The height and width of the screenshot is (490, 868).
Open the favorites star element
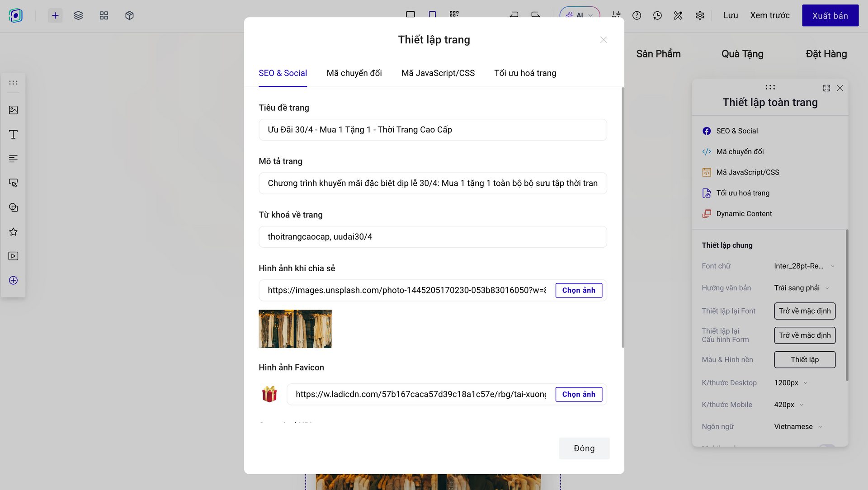point(13,232)
